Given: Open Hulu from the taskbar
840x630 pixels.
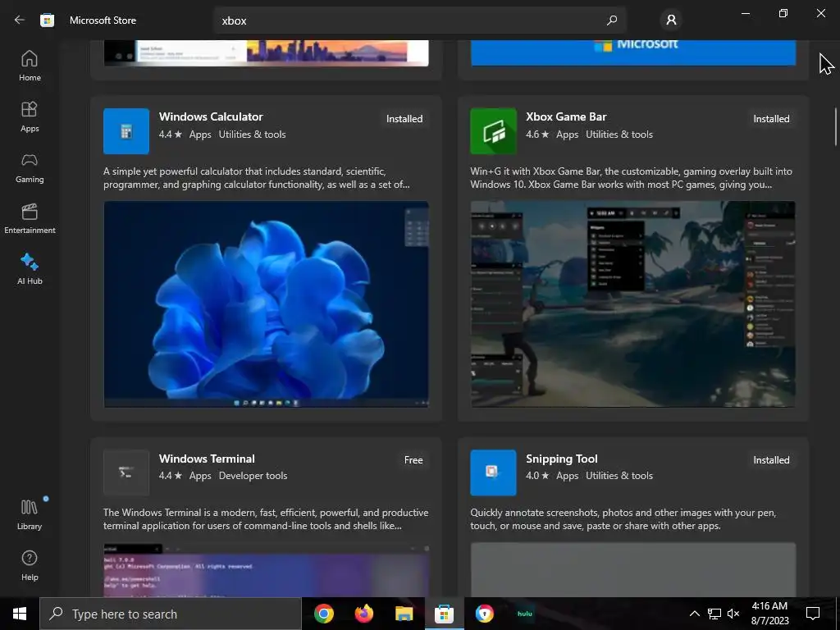Looking at the screenshot, I should pos(524,614).
